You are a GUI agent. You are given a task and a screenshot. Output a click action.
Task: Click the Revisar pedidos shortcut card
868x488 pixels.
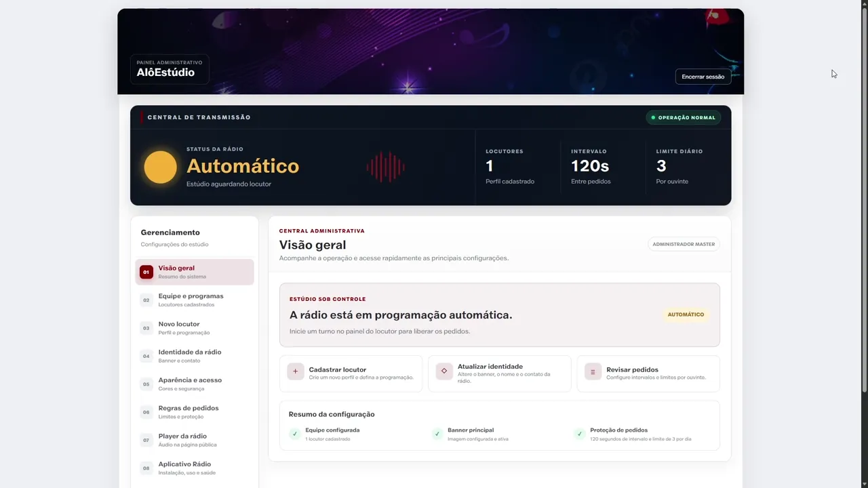coord(648,373)
